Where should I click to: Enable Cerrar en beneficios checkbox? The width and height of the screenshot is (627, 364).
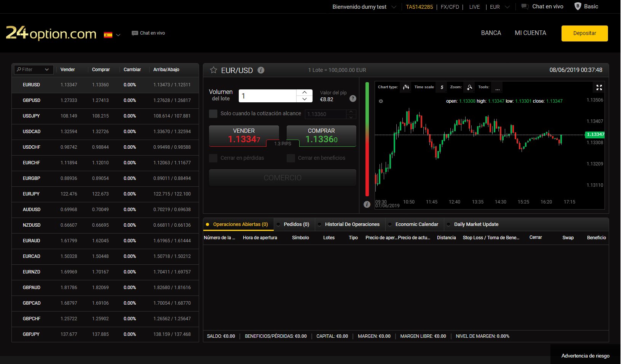coord(291,158)
